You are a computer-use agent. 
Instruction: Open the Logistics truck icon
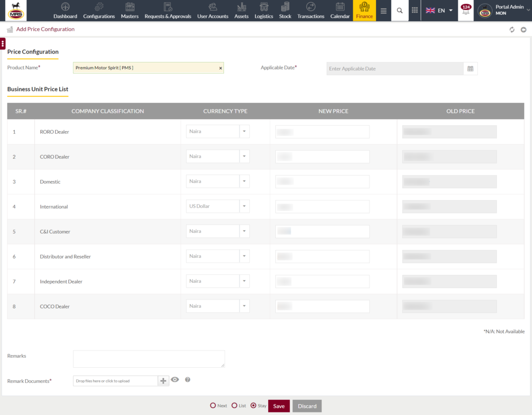pos(264,7)
